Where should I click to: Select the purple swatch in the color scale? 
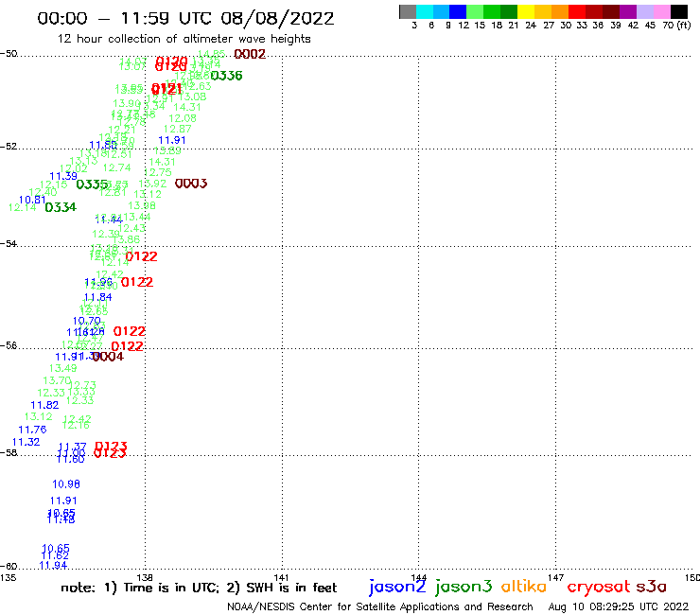click(628, 11)
